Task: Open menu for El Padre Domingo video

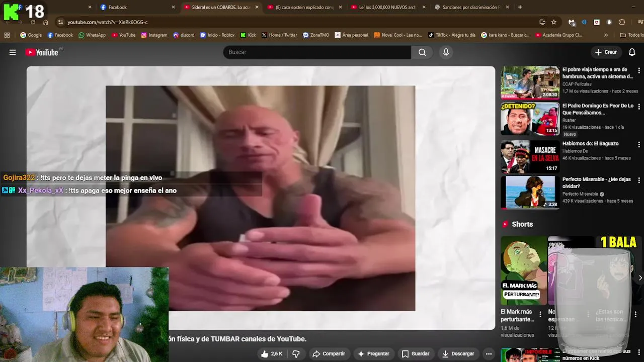Action: pyautogui.click(x=639, y=107)
